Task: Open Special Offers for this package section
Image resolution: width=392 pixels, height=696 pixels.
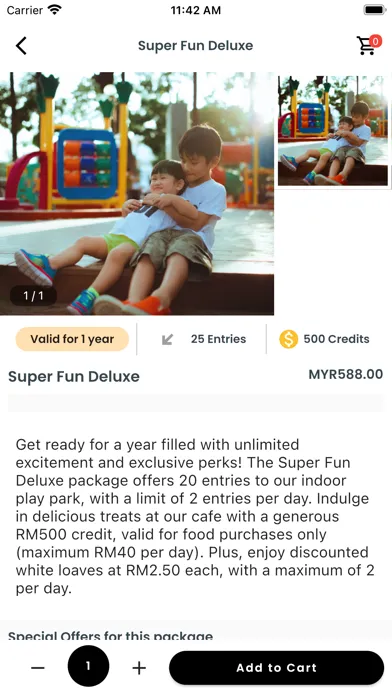Action: point(111,636)
